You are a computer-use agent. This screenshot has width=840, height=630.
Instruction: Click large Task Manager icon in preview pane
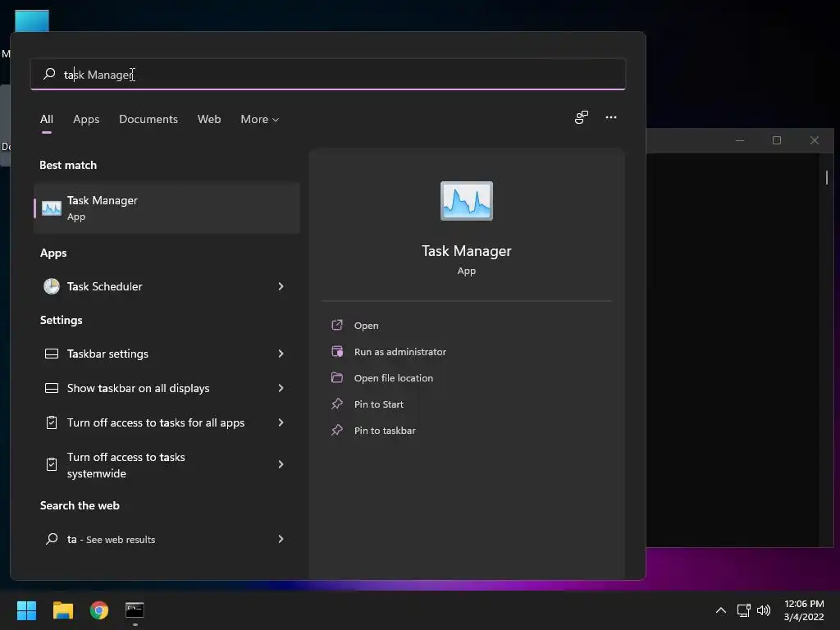(x=467, y=201)
